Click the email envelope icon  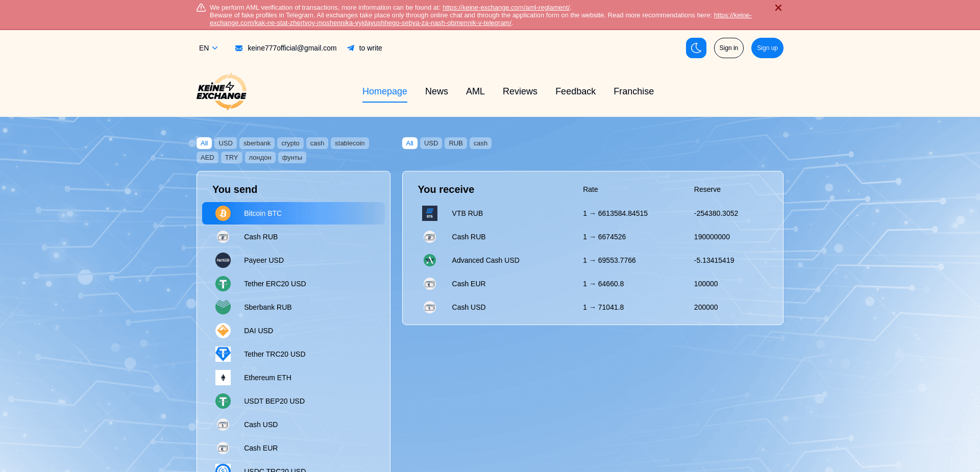[238, 48]
